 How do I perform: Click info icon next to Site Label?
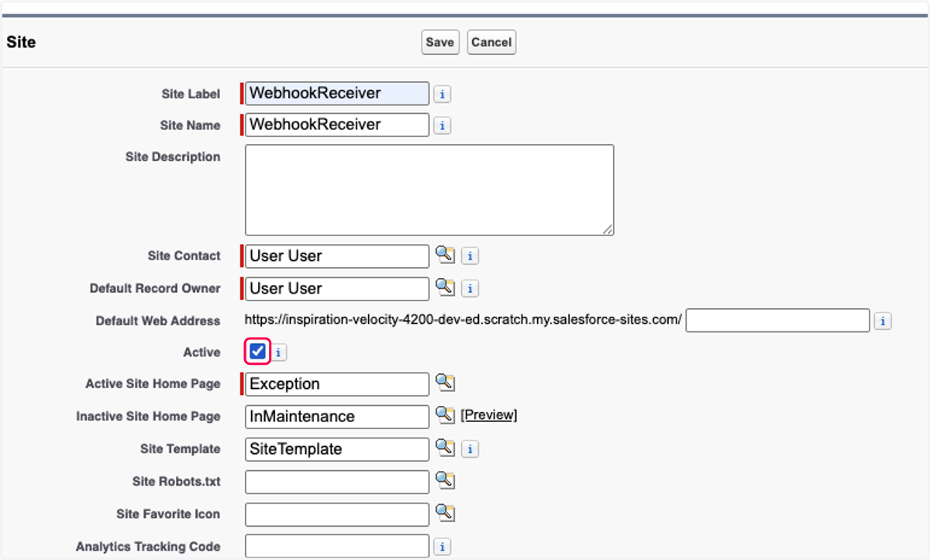point(442,94)
